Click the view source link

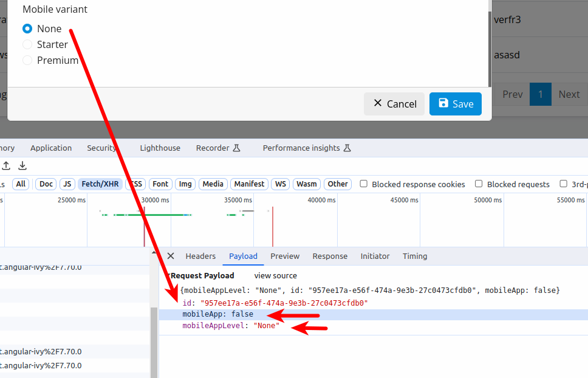click(x=275, y=275)
